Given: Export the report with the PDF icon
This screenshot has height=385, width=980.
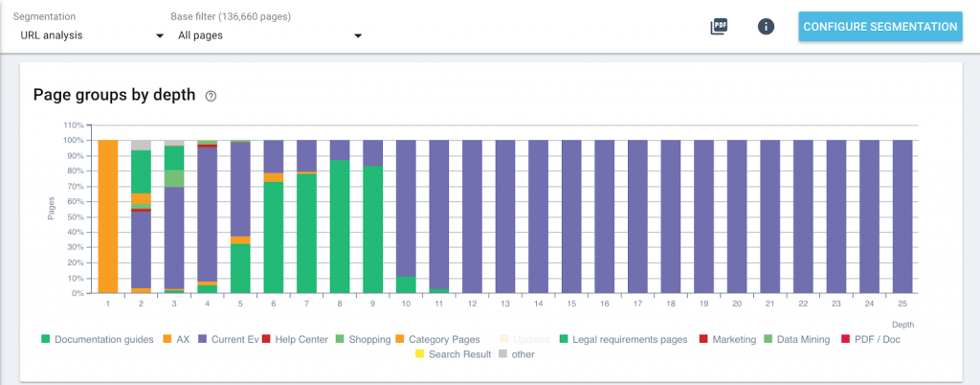Looking at the screenshot, I should pyautogui.click(x=719, y=26).
